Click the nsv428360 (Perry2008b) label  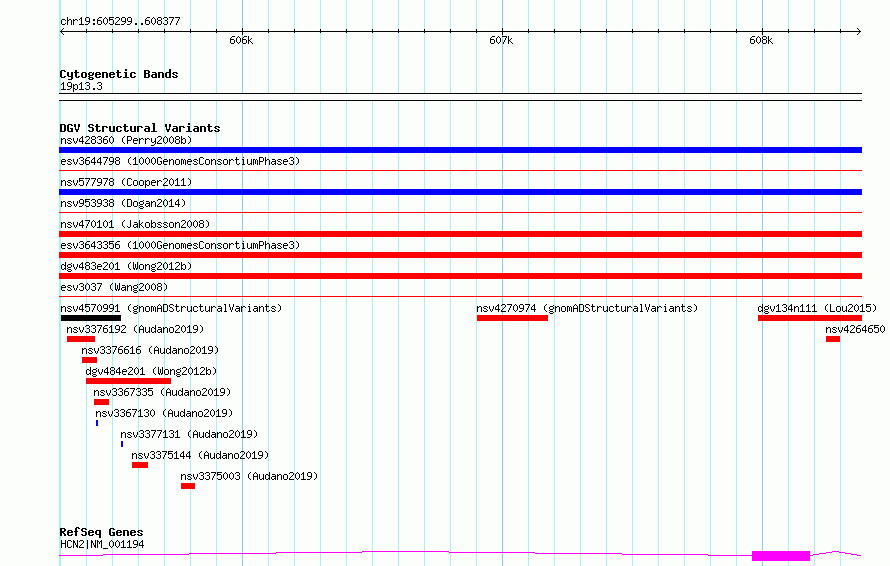tap(126, 140)
